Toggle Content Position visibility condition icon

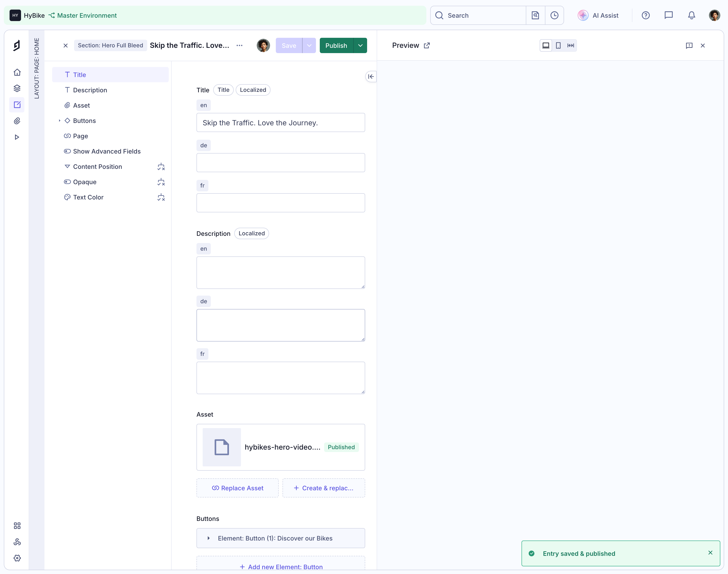tap(161, 167)
